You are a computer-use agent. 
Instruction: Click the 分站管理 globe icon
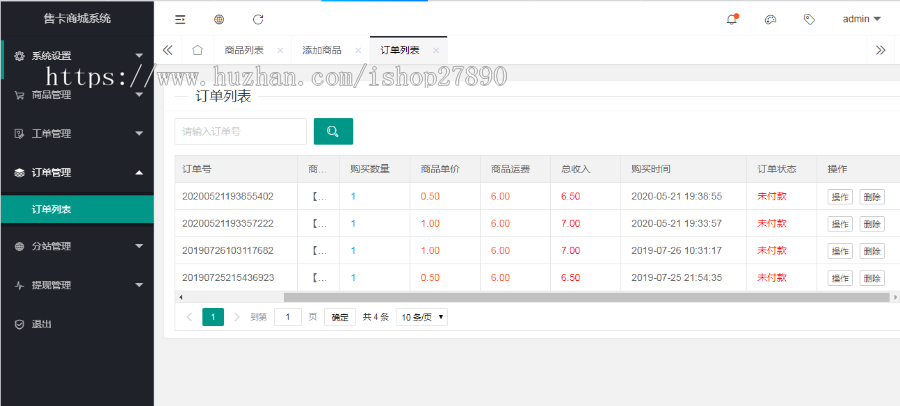(x=19, y=246)
